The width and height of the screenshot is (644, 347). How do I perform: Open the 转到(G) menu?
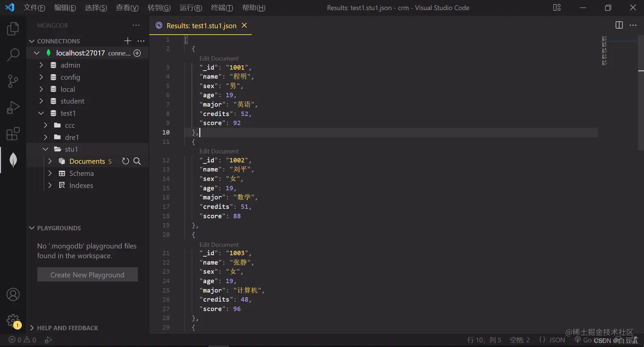159,8
